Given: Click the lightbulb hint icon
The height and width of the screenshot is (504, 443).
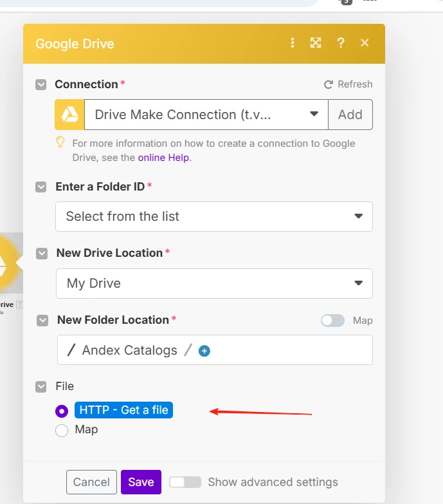Looking at the screenshot, I should [60, 142].
